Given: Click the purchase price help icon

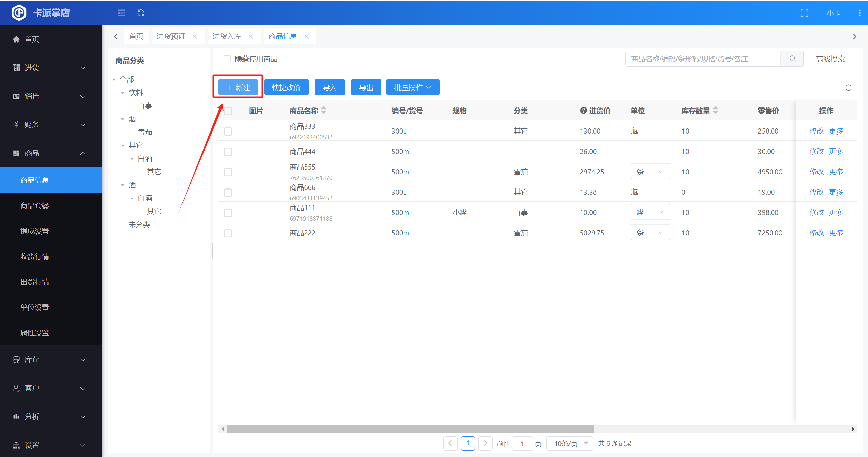Looking at the screenshot, I should (x=583, y=111).
